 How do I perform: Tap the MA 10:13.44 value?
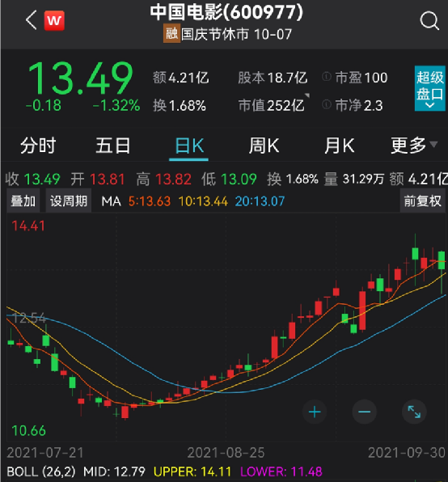coord(203,201)
